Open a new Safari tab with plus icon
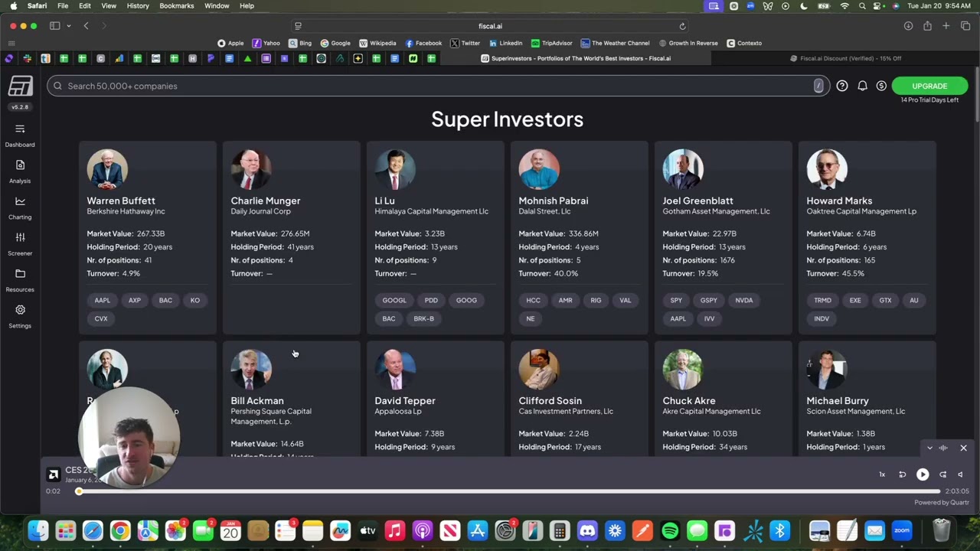This screenshot has height=551, width=980. coord(946,26)
